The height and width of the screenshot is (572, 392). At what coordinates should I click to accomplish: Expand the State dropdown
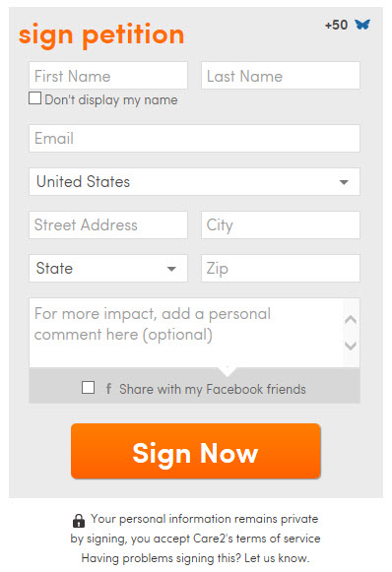click(x=108, y=269)
